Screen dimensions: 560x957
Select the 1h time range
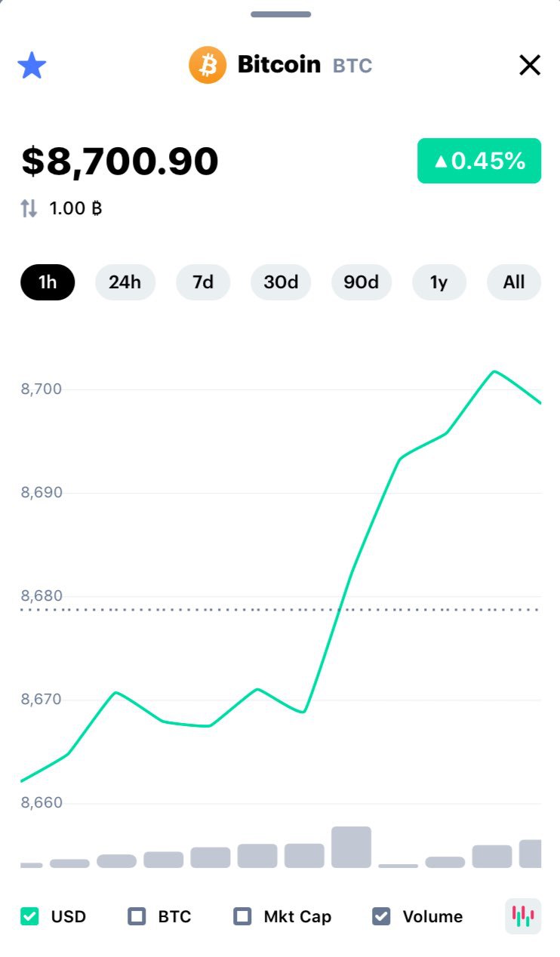click(48, 282)
